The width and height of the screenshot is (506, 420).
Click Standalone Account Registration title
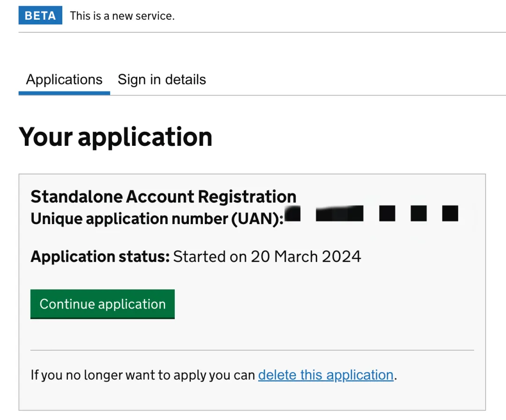tap(163, 196)
